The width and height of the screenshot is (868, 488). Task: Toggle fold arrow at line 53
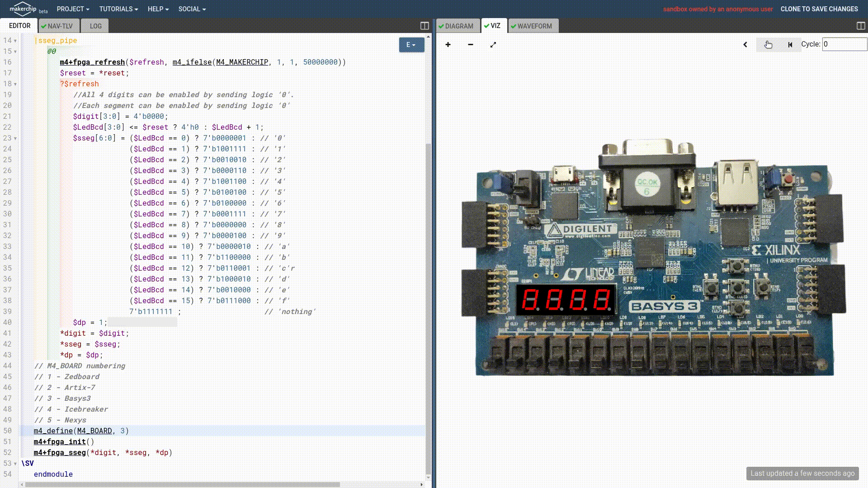pyautogui.click(x=15, y=464)
